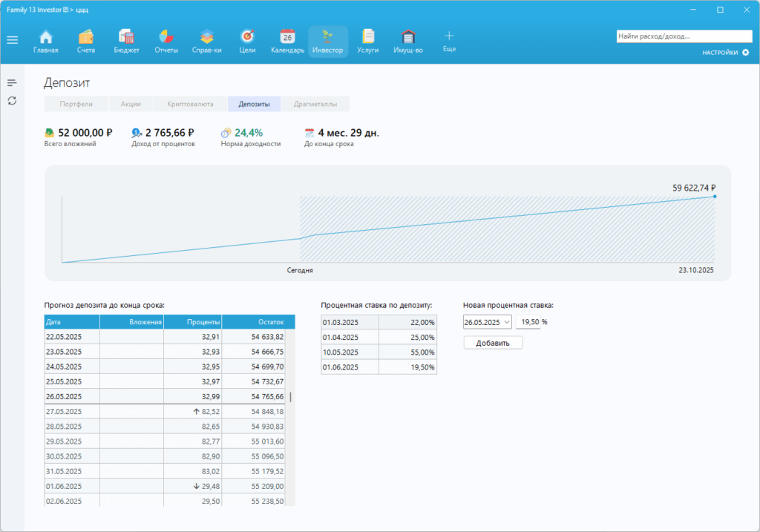Open the Справ-ки reference section
The height and width of the screenshot is (532, 760).
(x=207, y=42)
